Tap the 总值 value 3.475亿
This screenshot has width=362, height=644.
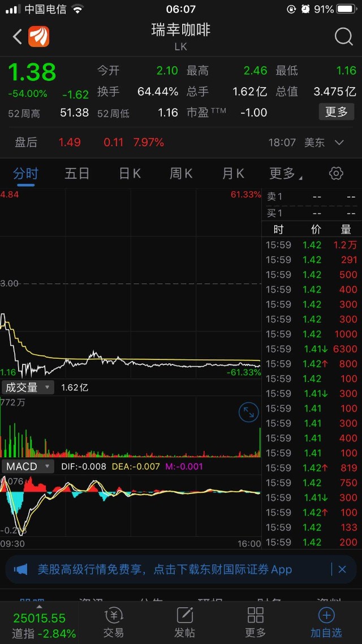pyautogui.click(x=334, y=91)
